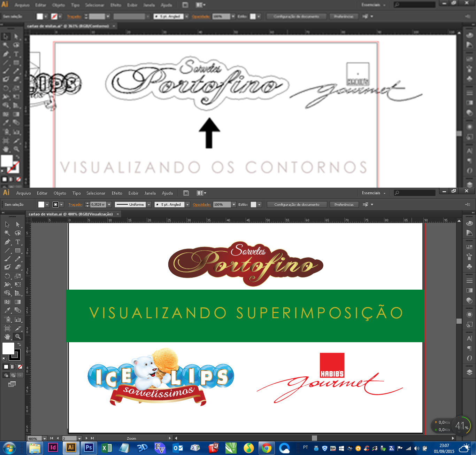Open the stroke weight dropdown arrow
Screen dimensions: 476x455
[109, 205]
